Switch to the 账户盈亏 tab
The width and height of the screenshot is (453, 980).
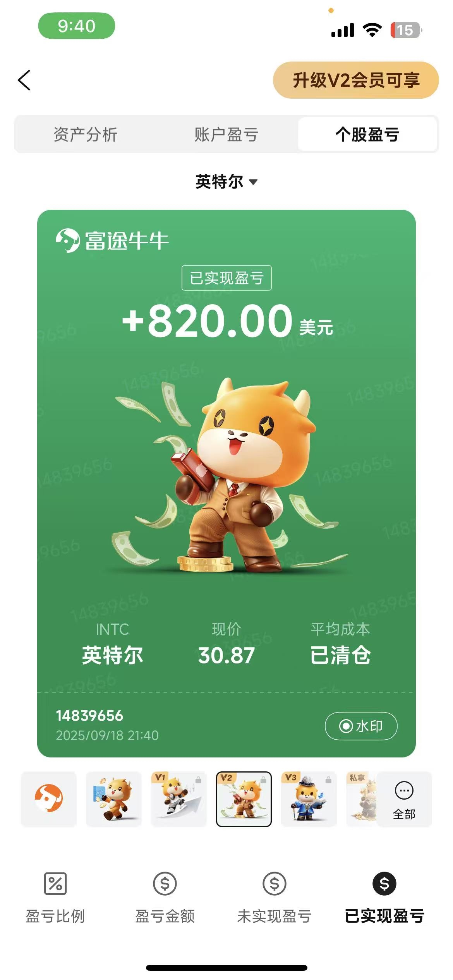[226, 134]
